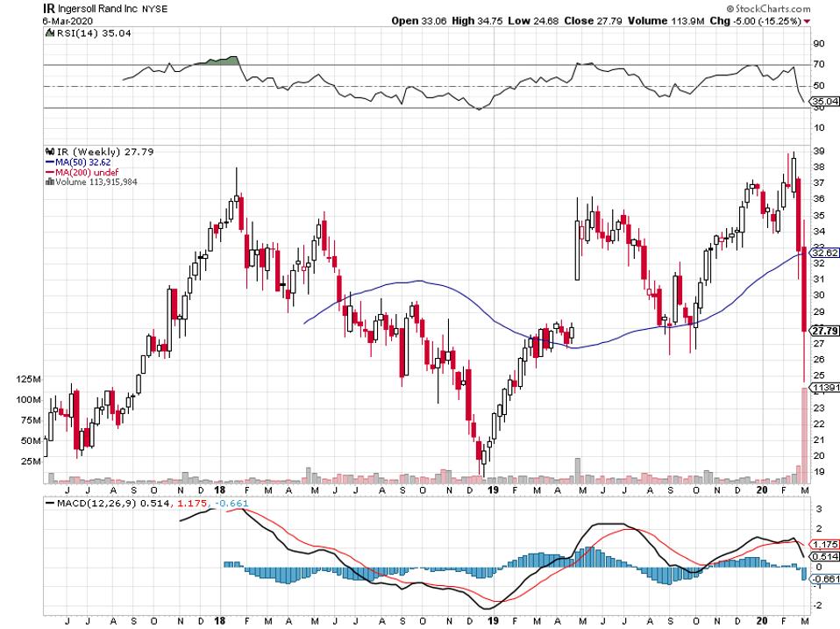Click the 27.79 last-price tag on the price axis
Viewport: 840px width, 629px height.
point(824,331)
